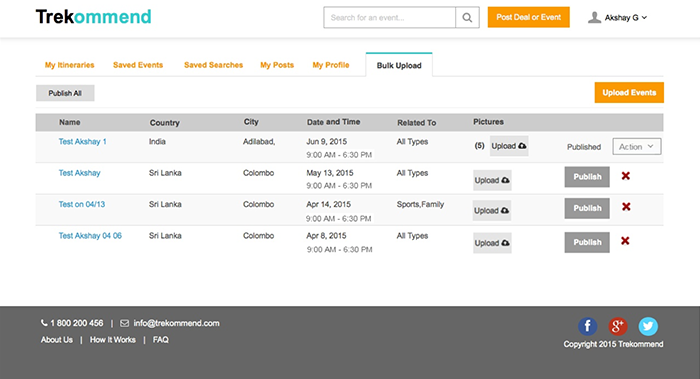Click the Related To column header
This screenshot has width=700, height=379.
(417, 122)
